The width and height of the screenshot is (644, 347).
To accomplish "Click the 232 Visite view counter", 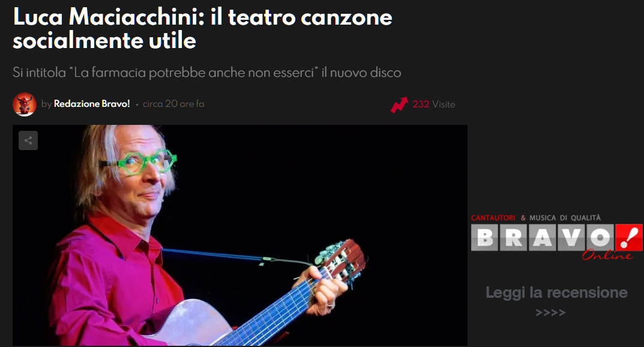I will (434, 104).
